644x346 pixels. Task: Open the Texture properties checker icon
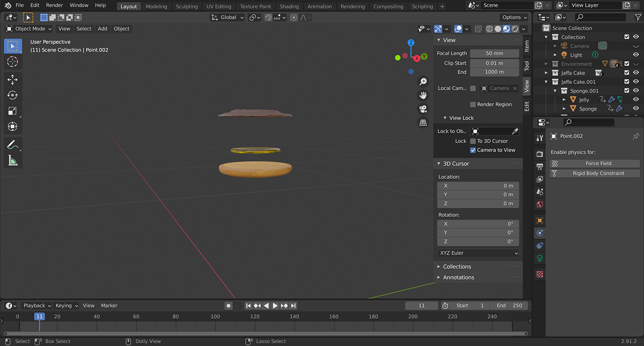pos(540,274)
